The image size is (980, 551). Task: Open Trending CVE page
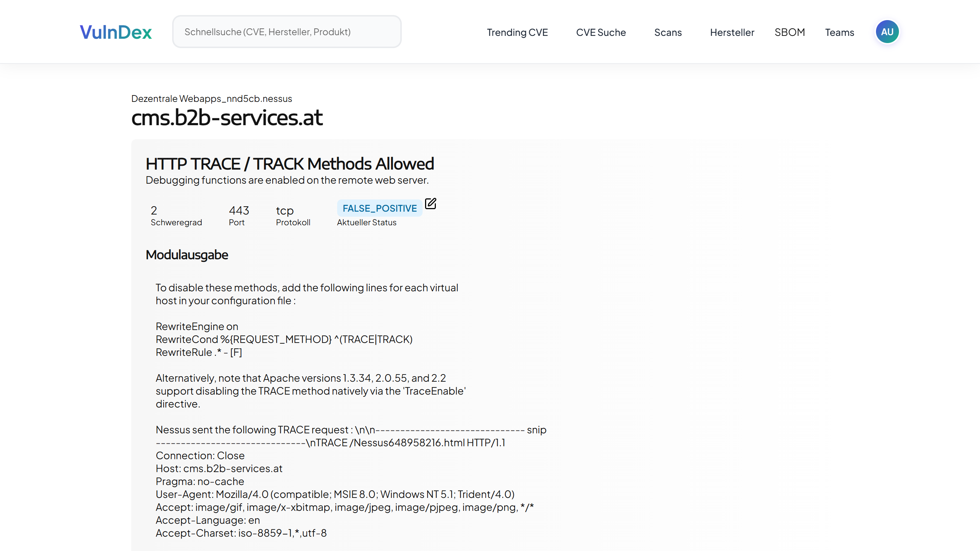pos(517,32)
